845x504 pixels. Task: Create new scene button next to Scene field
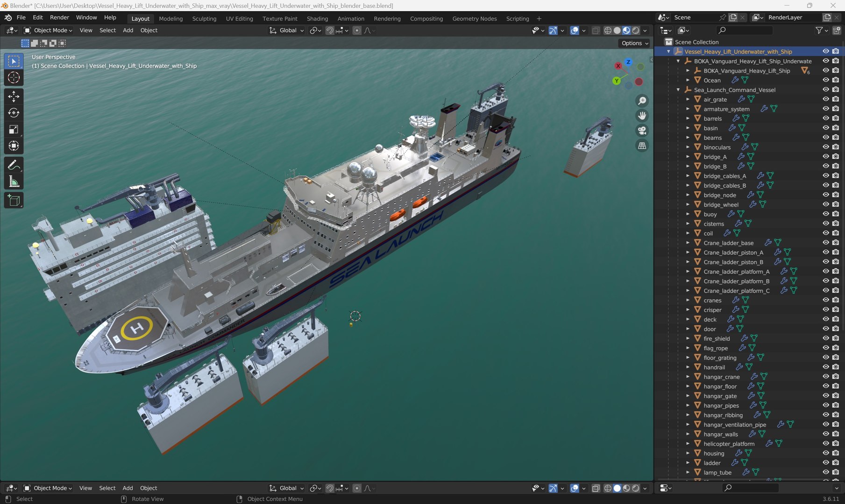[x=733, y=17]
